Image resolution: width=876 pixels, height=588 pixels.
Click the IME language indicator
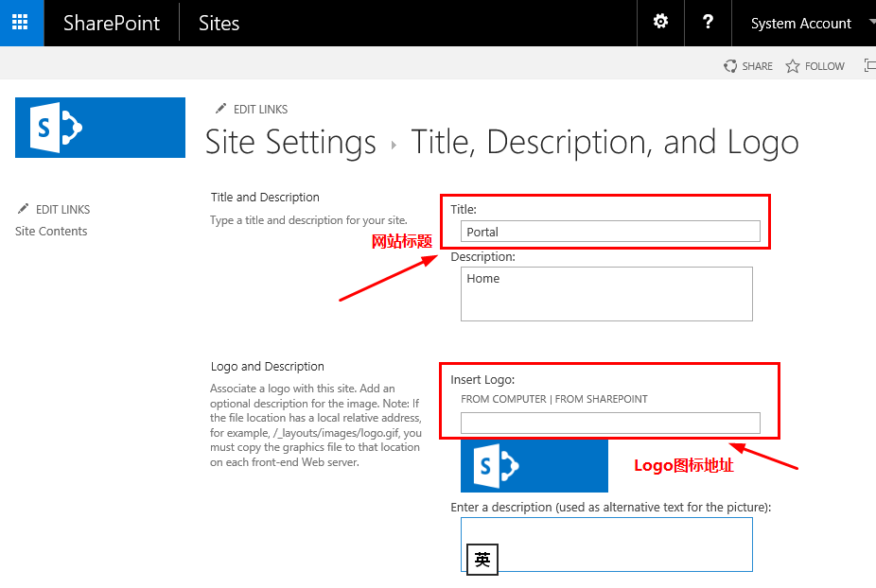pyautogui.click(x=482, y=559)
